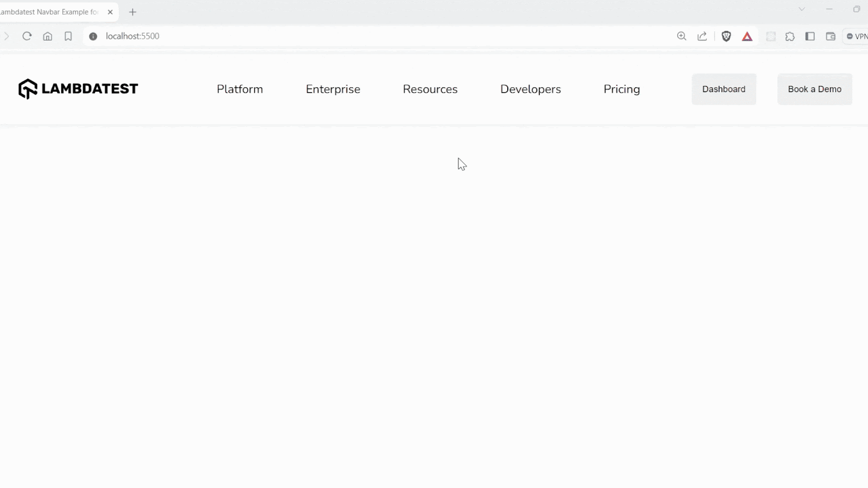Screen dimensions: 868x488
Task: Open the zoom magnifier icon
Action: (x=682, y=36)
